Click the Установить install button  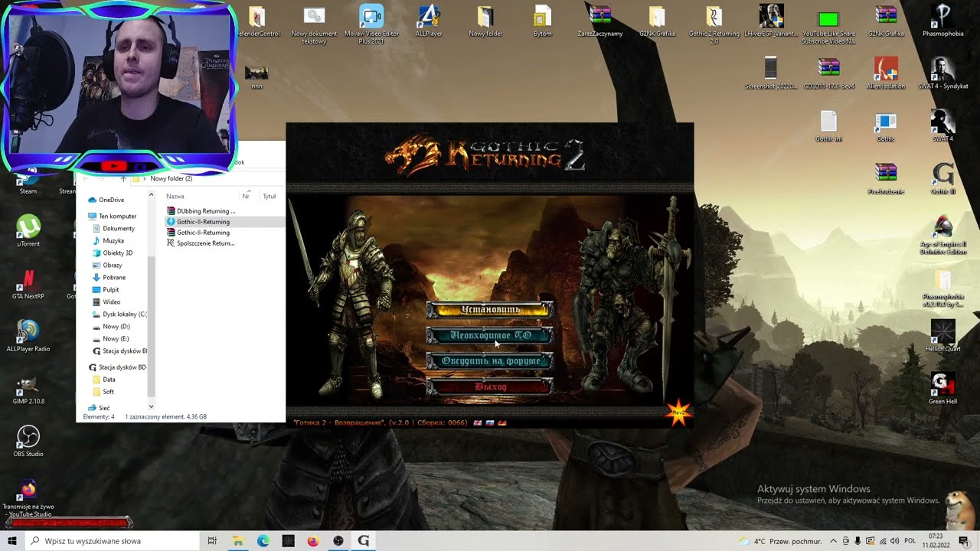(490, 309)
